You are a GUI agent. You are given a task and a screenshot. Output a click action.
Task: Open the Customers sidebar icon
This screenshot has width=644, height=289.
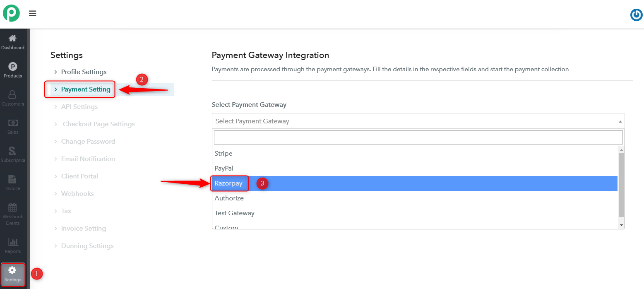click(x=13, y=95)
